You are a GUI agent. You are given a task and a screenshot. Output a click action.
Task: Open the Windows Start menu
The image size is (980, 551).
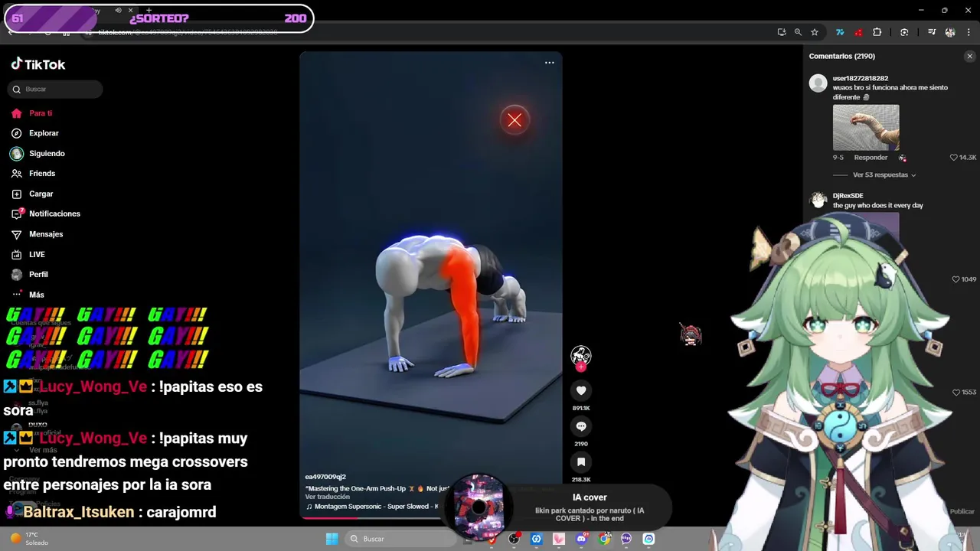click(332, 539)
